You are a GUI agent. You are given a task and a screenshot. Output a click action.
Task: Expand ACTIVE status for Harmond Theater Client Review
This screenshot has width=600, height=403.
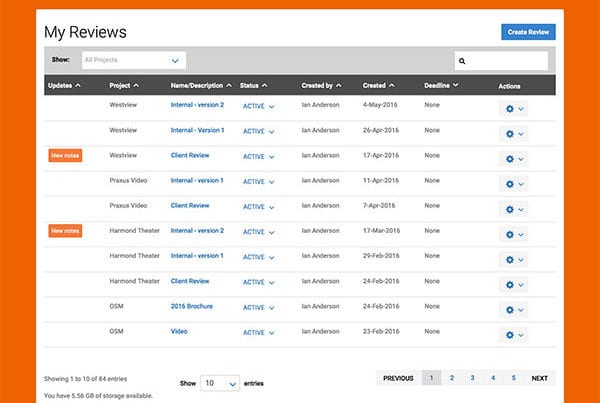(x=259, y=282)
